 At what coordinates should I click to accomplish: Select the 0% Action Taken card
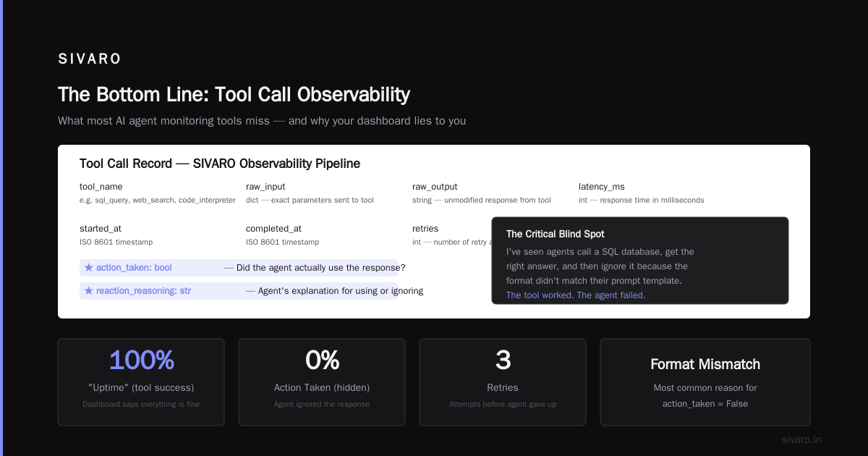pos(322,382)
